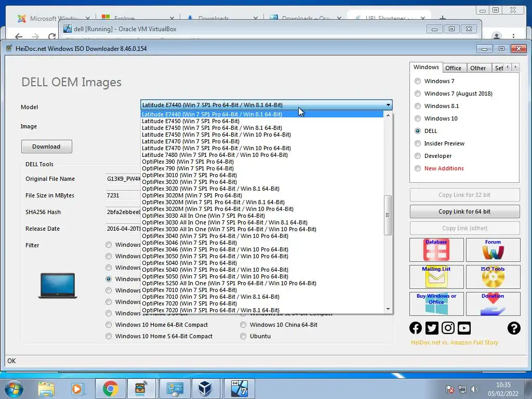Open the treasure chest taskbar icon

pyautogui.click(x=141, y=389)
